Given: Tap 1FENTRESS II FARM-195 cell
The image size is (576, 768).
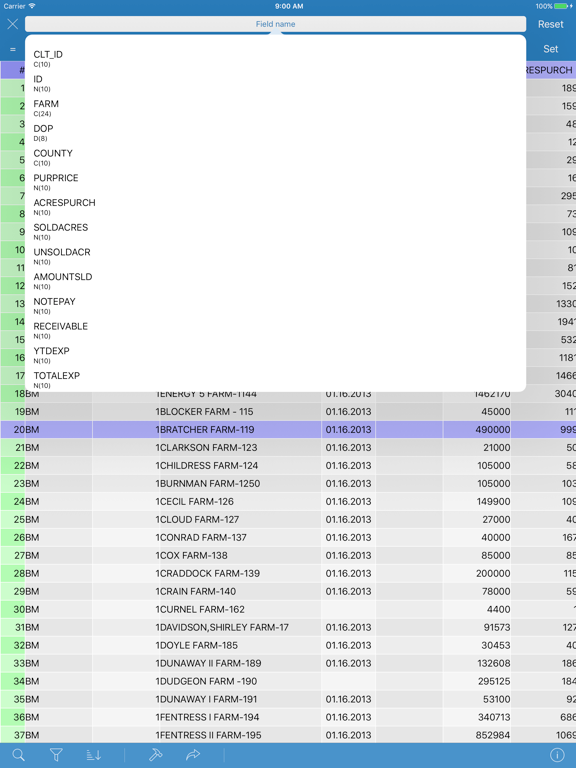Looking at the screenshot, I should 238,735.
